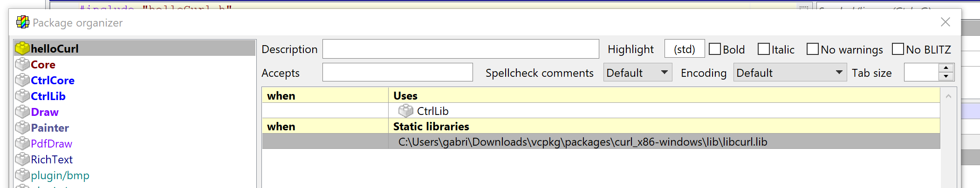Click the helloCurl package icon

point(22,48)
